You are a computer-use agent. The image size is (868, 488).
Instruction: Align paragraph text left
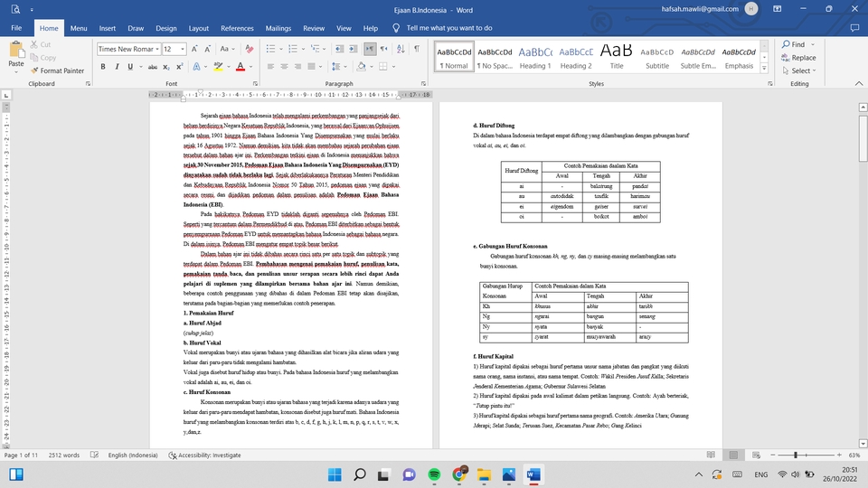(x=270, y=67)
